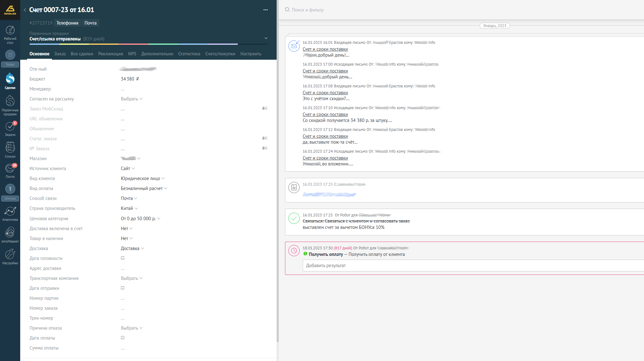644x361 pixels.
Task: Click the Поиск и фильтр search field
Action: tap(308, 10)
